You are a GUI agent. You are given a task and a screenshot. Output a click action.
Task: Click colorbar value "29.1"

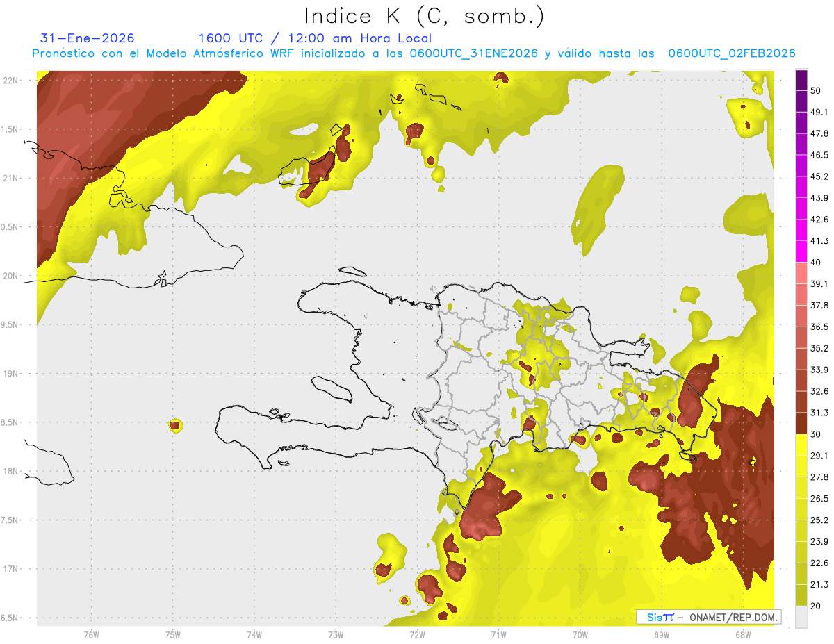(x=819, y=456)
